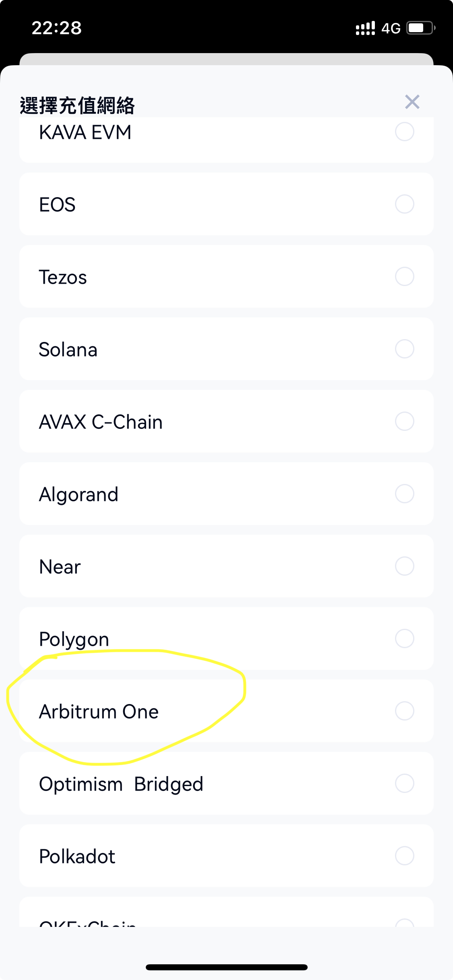Pick the Solana radio button
The height and width of the screenshot is (980, 453).
[404, 349]
